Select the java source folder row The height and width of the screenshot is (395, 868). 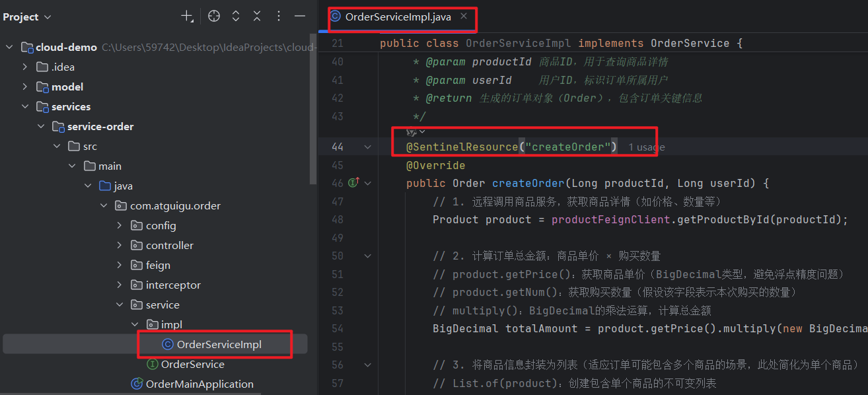click(x=155, y=186)
